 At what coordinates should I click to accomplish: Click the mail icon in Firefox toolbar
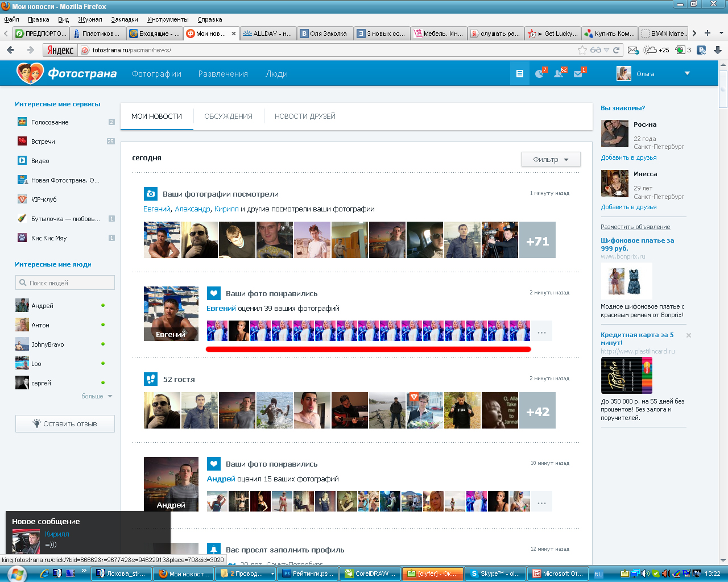point(633,50)
